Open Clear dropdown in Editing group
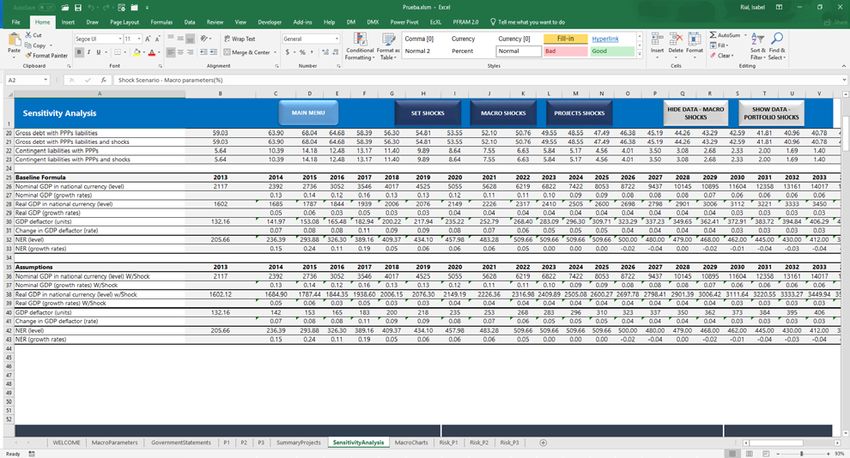Viewport: 850px width, 458px height. [722, 56]
